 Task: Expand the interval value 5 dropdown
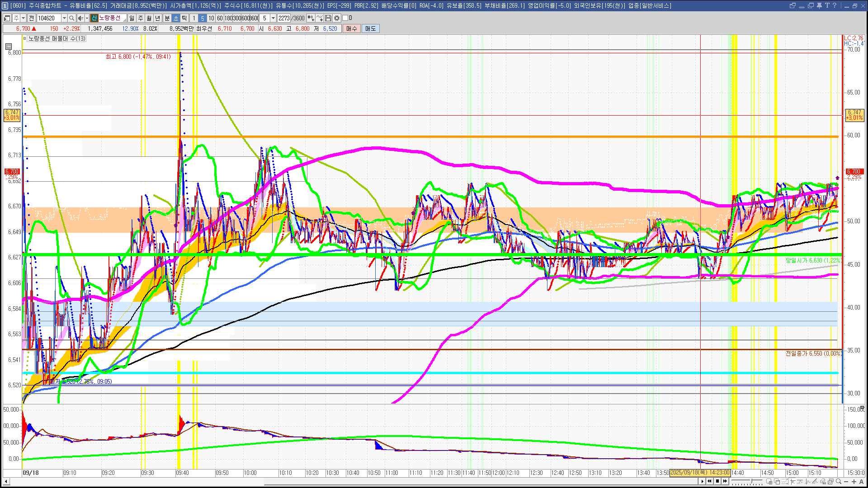click(273, 18)
